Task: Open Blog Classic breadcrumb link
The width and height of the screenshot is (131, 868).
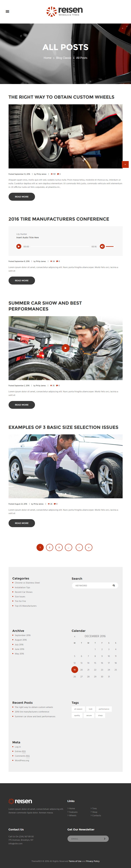Action: coord(64,58)
